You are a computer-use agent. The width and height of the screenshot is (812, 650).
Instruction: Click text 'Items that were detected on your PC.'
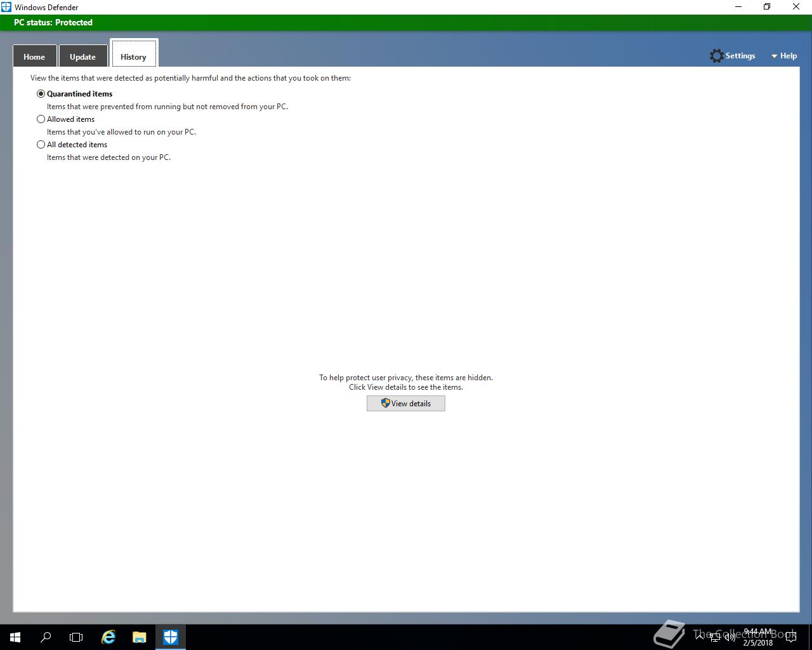pyautogui.click(x=108, y=157)
